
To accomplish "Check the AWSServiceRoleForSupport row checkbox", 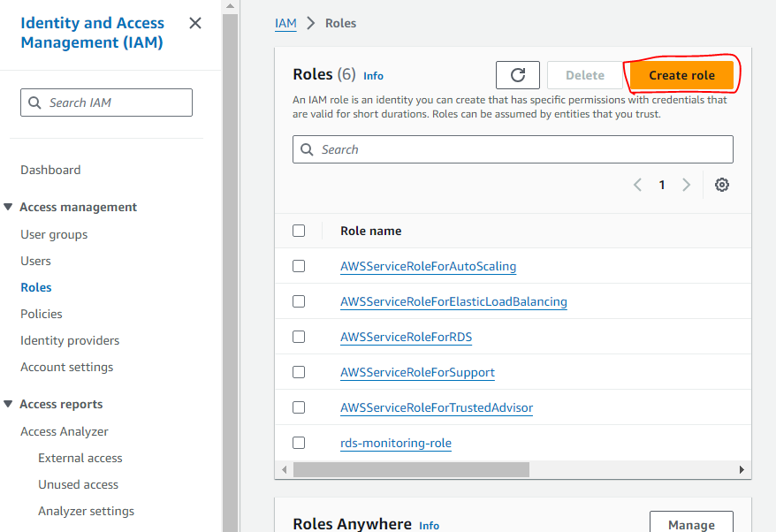I will [299, 372].
